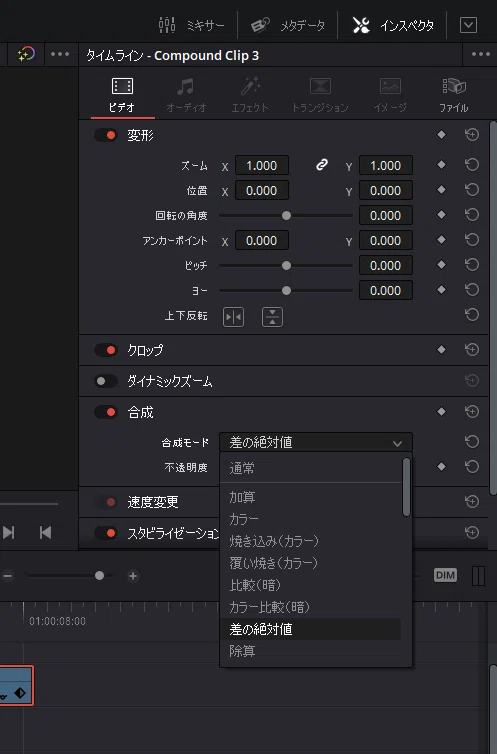497x754 pixels.
Task: Reset the 合成モード setting
Action: coord(472,441)
